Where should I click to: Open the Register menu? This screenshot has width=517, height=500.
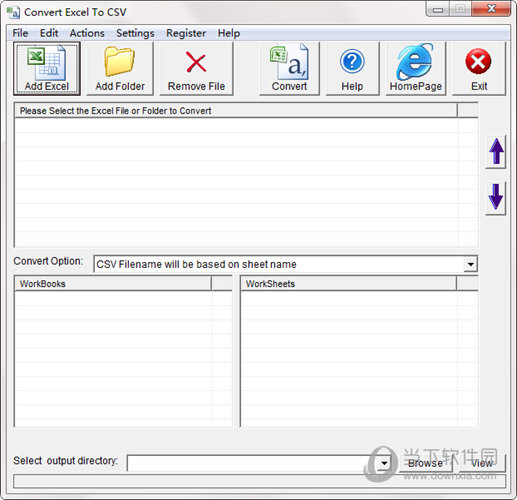click(x=186, y=33)
